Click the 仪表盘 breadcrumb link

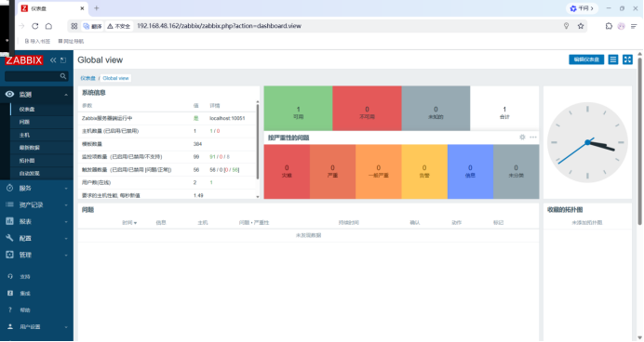tap(87, 78)
